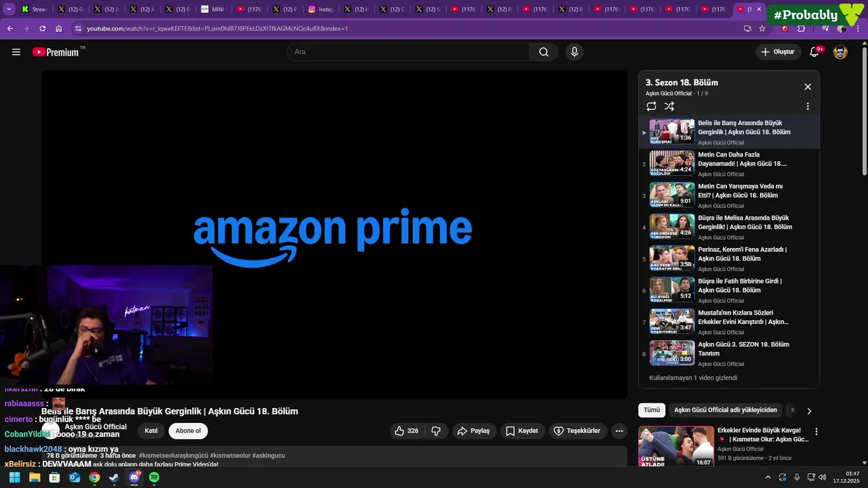This screenshot has height=488, width=868.
Task: Switch to the Instagram tab
Action: 321,9
